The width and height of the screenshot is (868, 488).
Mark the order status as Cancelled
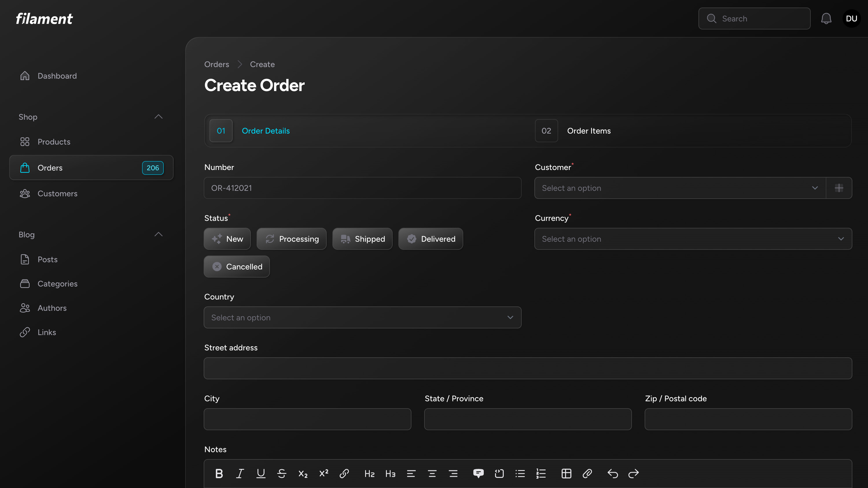click(237, 266)
